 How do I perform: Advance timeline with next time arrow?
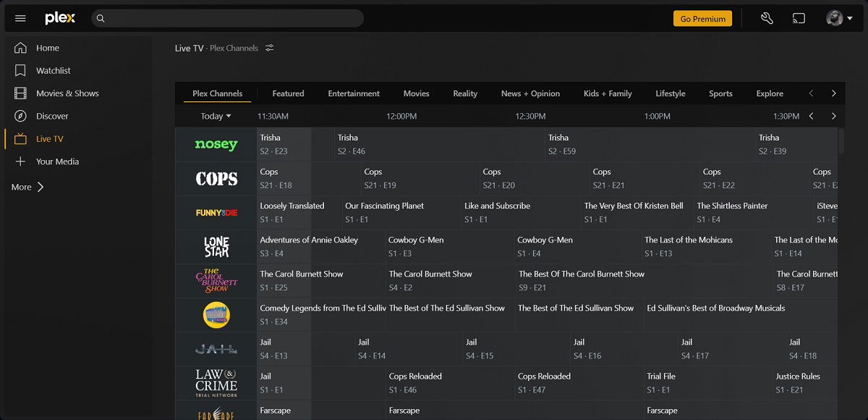[x=833, y=116]
